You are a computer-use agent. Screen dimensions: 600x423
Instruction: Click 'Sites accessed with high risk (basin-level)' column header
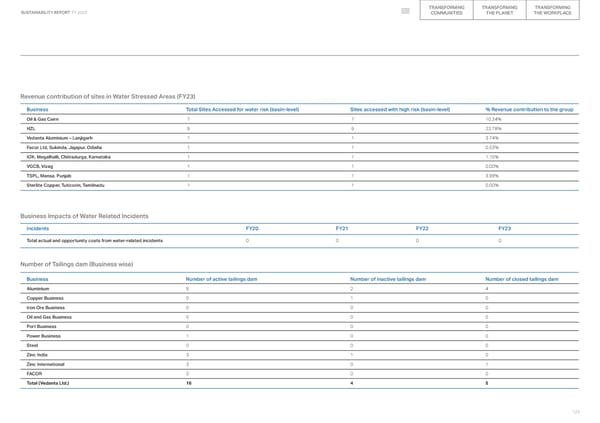pos(400,109)
